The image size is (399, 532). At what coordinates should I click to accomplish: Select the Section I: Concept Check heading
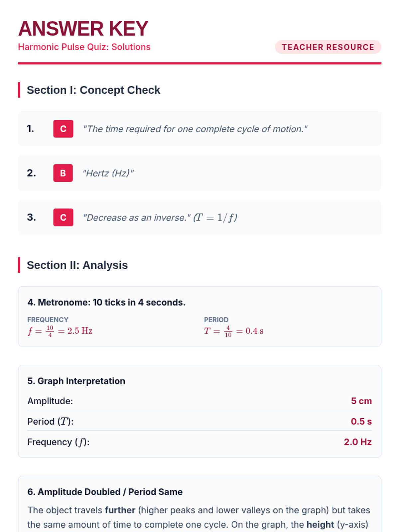coord(93,90)
